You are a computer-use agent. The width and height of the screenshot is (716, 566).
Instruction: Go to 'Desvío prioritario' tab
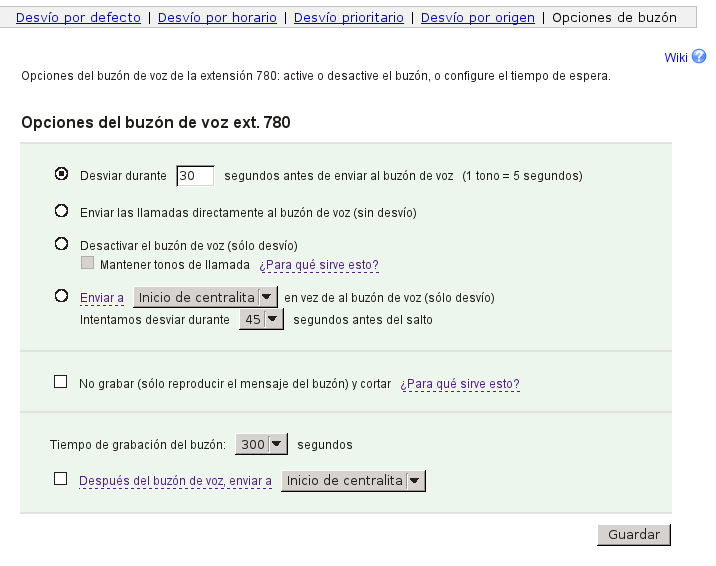[349, 18]
